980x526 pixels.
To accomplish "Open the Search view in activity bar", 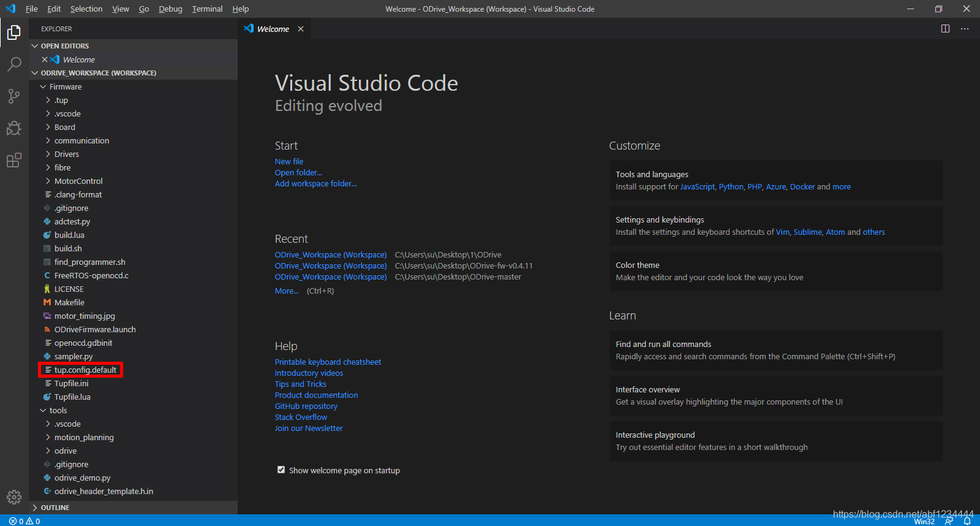I will coord(14,64).
